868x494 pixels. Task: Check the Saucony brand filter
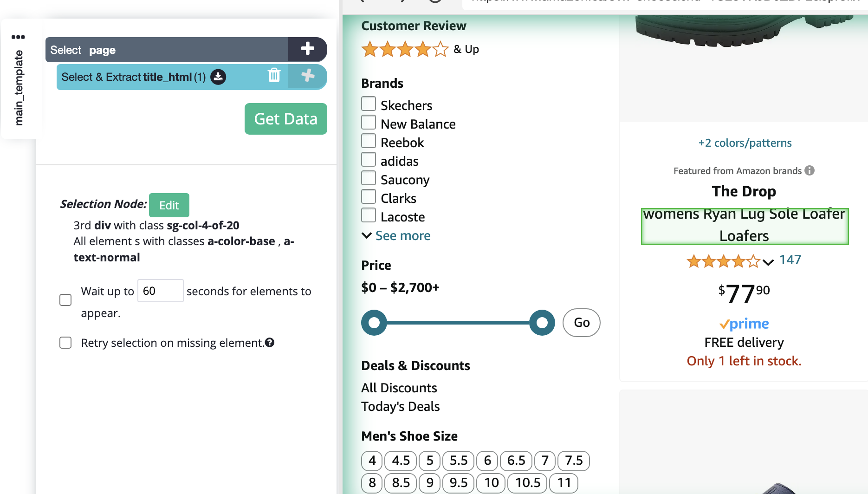369,178
